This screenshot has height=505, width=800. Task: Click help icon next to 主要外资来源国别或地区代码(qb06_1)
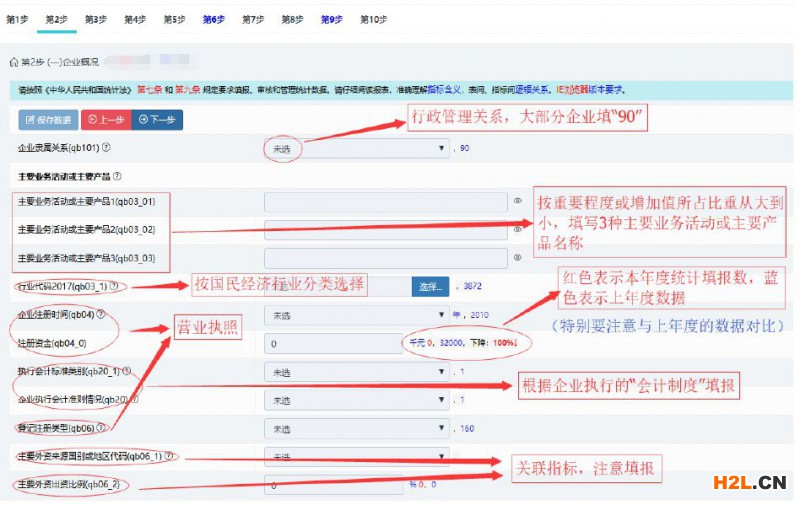[168, 456]
